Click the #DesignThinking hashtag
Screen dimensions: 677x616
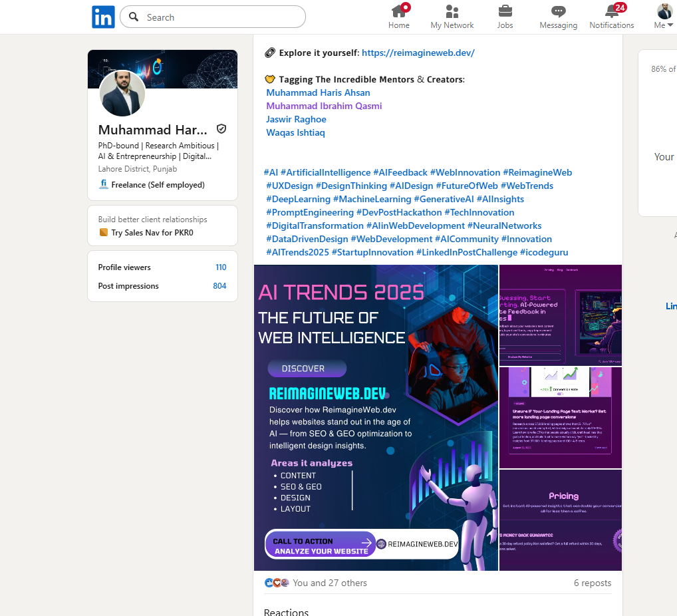[x=351, y=186]
